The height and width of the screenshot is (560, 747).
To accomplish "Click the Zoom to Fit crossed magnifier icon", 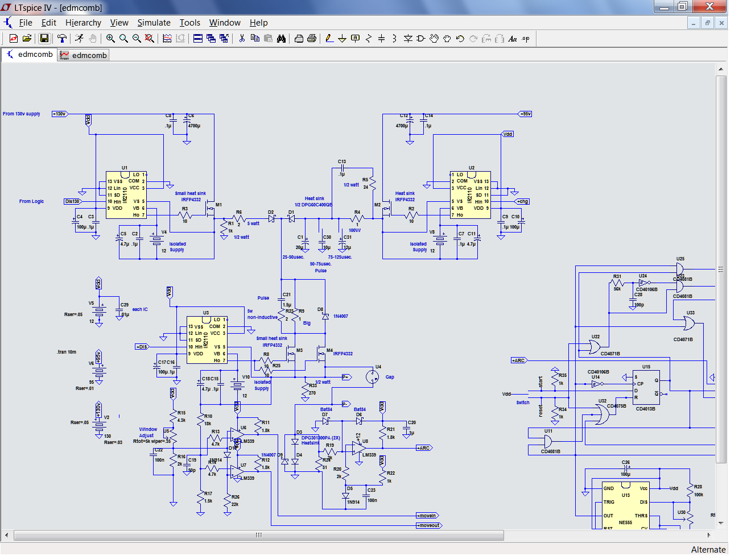I will pyautogui.click(x=149, y=38).
